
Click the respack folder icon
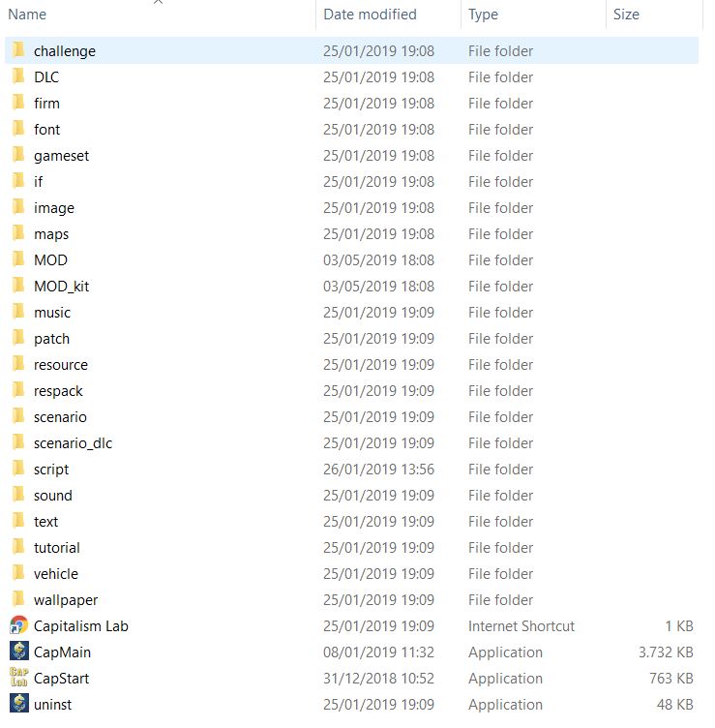click(x=18, y=389)
